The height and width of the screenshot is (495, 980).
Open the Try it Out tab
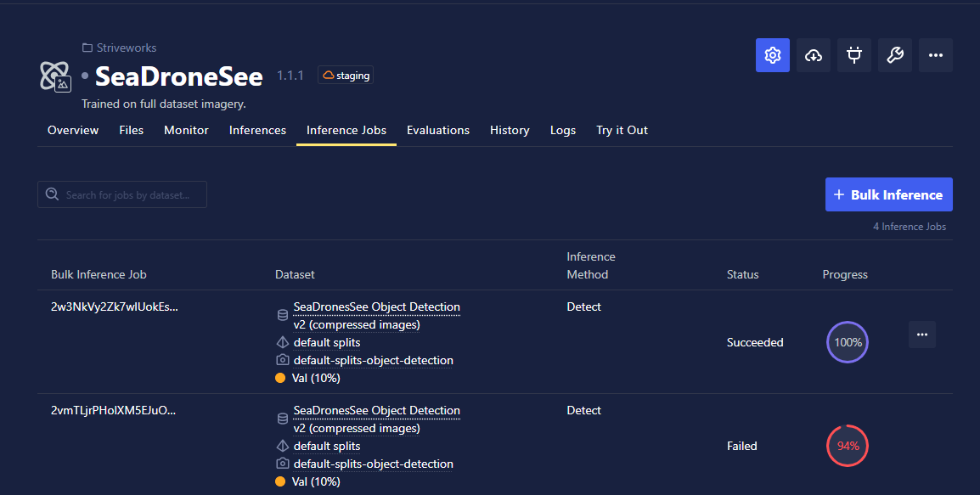point(622,130)
